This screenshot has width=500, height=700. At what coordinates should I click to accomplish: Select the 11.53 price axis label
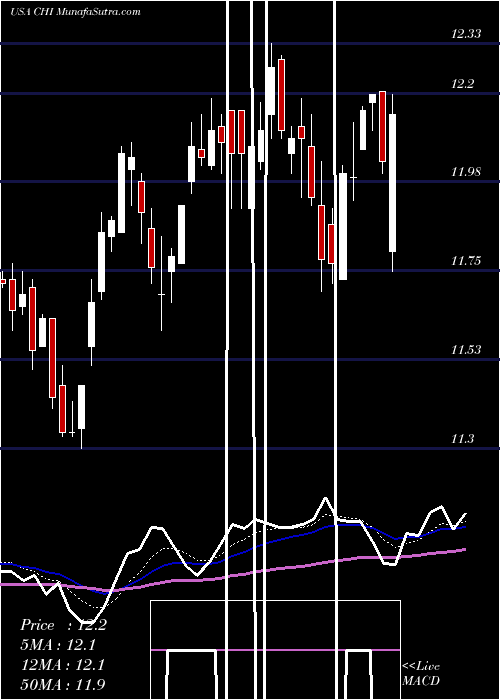pyautogui.click(x=466, y=350)
